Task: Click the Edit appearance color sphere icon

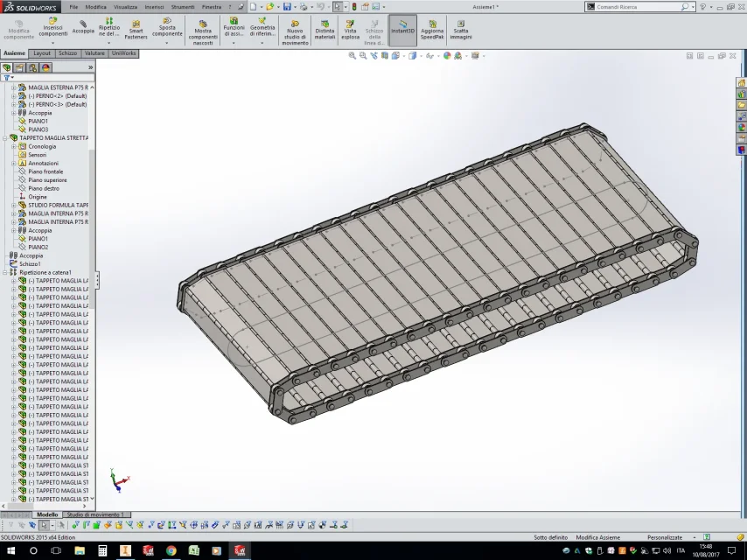Action: 447,56
